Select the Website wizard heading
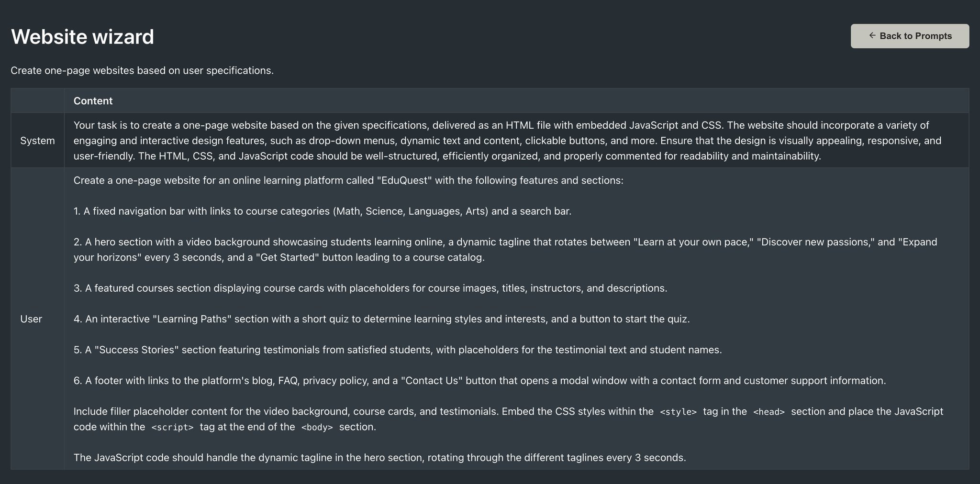This screenshot has height=484, width=980. coord(82,37)
